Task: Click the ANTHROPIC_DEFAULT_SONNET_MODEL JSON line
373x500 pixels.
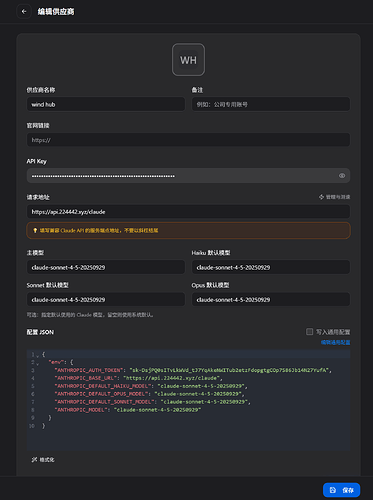Action: 152,402
